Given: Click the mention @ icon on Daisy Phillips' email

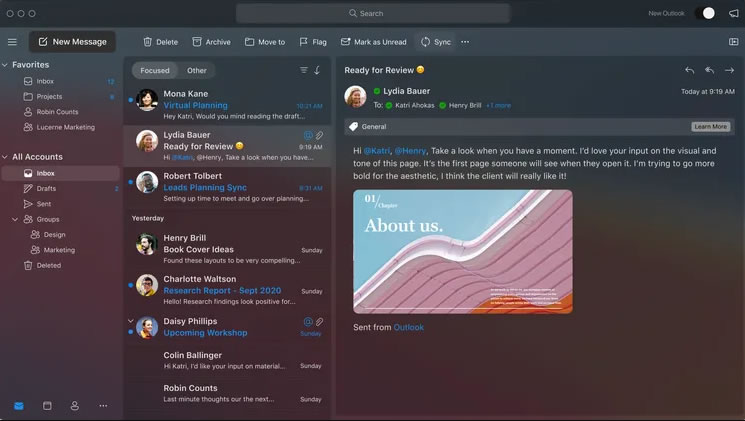Looking at the screenshot, I should pyautogui.click(x=308, y=322).
